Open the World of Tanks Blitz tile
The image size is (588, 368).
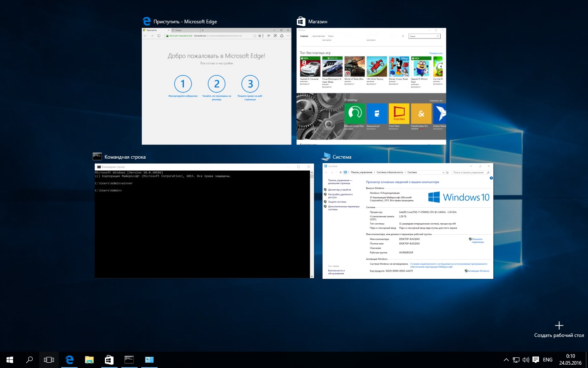[x=354, y=70]
